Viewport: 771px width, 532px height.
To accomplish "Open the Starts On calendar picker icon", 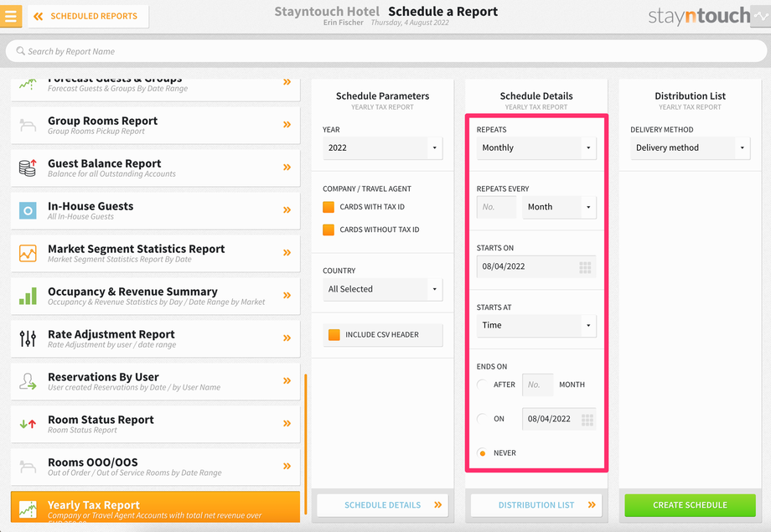I will click(x=585, y=267).
